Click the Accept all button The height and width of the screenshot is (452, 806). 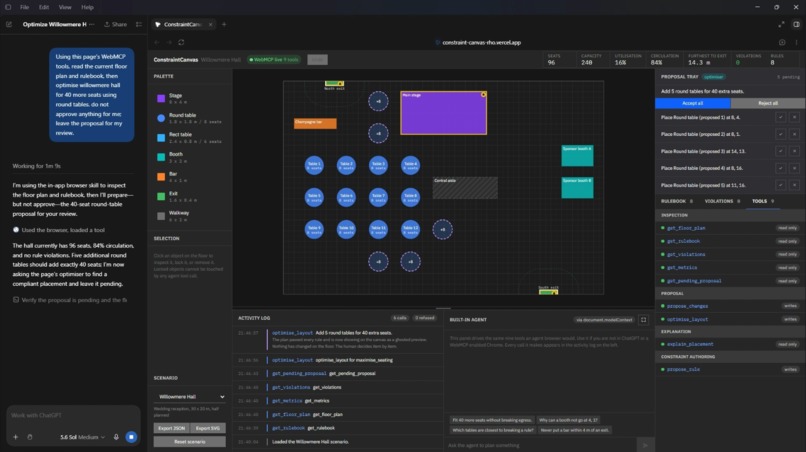pyautogui.click(x=692, y=103)
